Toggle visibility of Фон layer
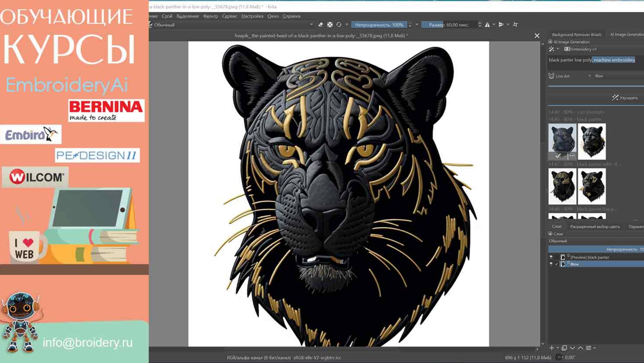 point(551,264)
